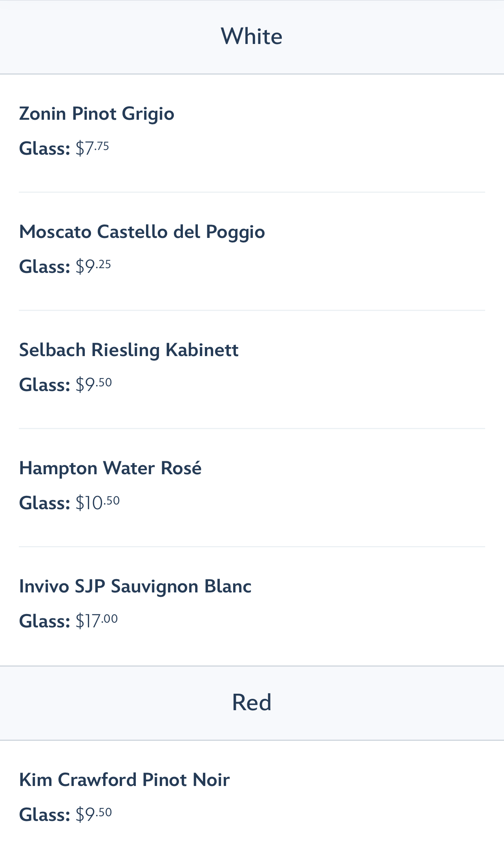The height and width of the screenshot is (848, 504).
Task: Open Invivo SJP Sauvignon Blanc item
Action: [135, 586]
